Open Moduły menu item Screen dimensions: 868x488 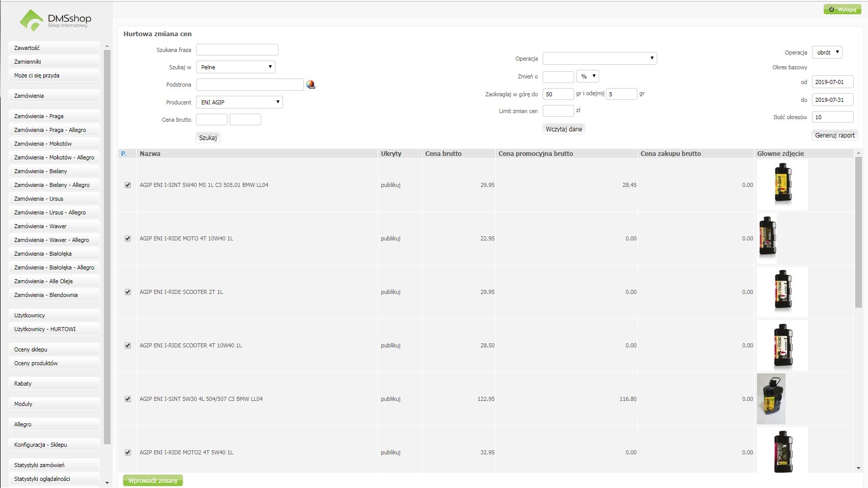click(x=54, y=404)
